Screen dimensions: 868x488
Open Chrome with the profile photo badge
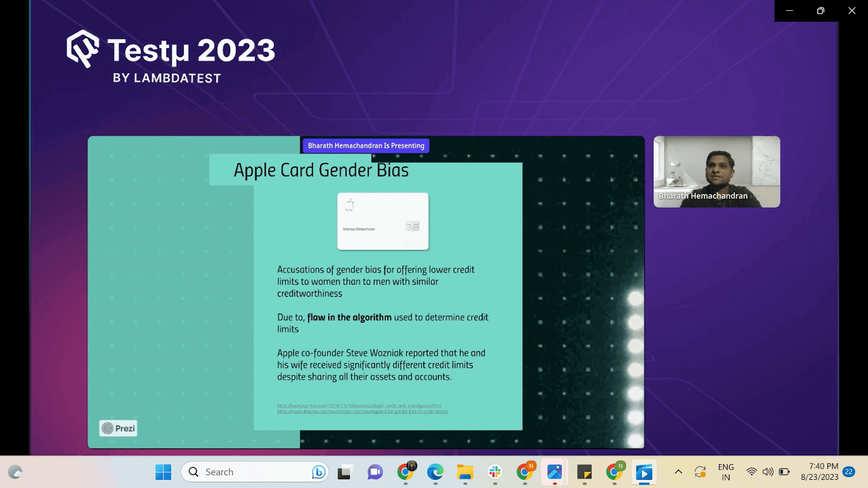[406, 472]
